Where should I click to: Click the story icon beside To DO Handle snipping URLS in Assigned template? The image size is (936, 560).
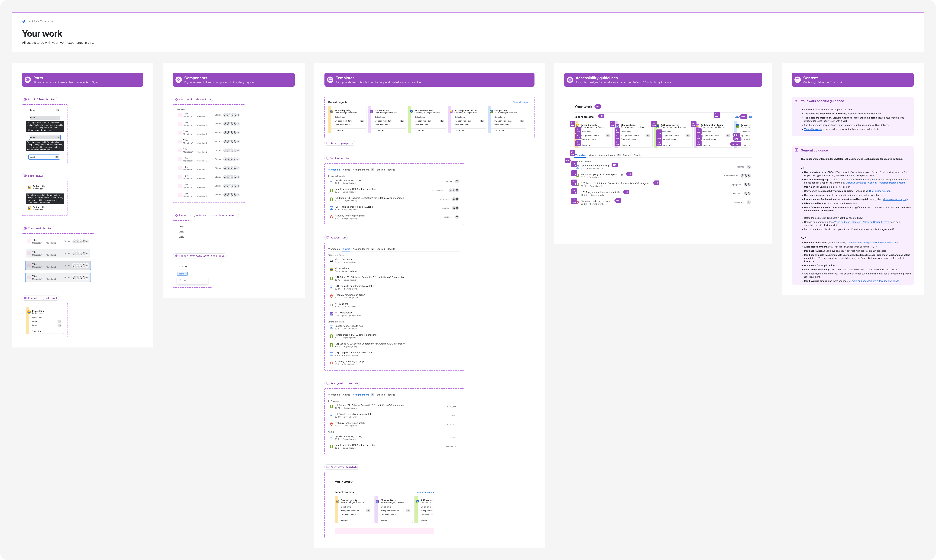pos(331,446)
